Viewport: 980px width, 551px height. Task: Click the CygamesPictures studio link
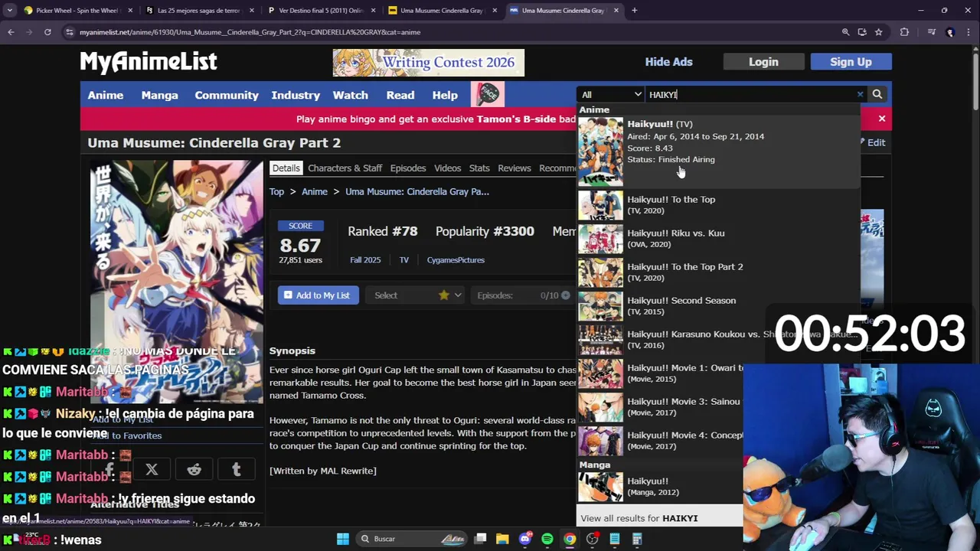point(456,260)
